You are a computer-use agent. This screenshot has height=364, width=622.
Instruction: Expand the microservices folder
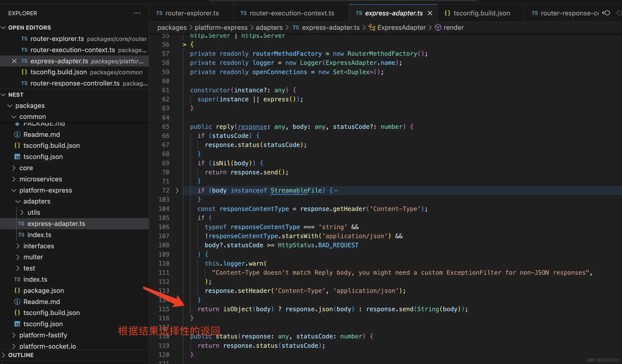[x=41, y=179]
